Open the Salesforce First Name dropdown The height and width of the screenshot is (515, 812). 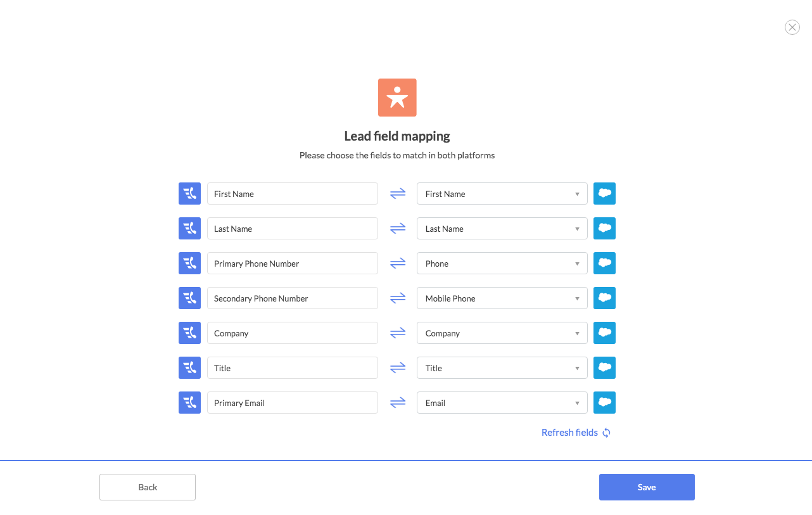[502, 194]
